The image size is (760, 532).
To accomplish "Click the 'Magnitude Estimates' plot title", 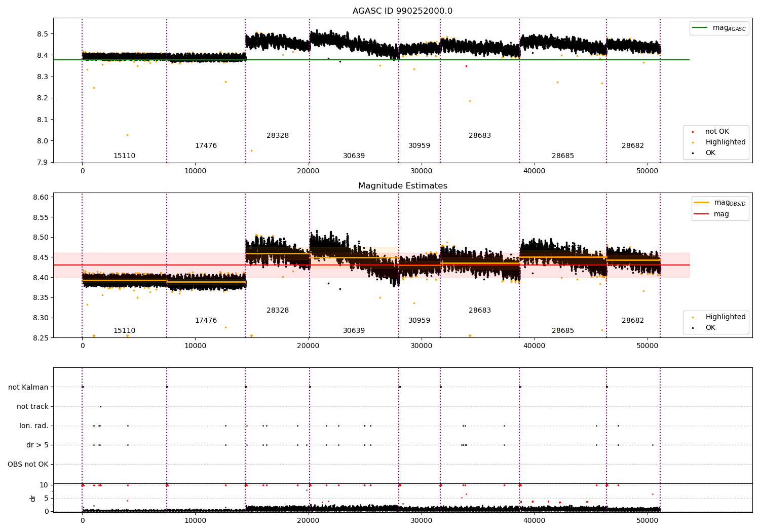I will pyautogui.click(x=402, y=186).
